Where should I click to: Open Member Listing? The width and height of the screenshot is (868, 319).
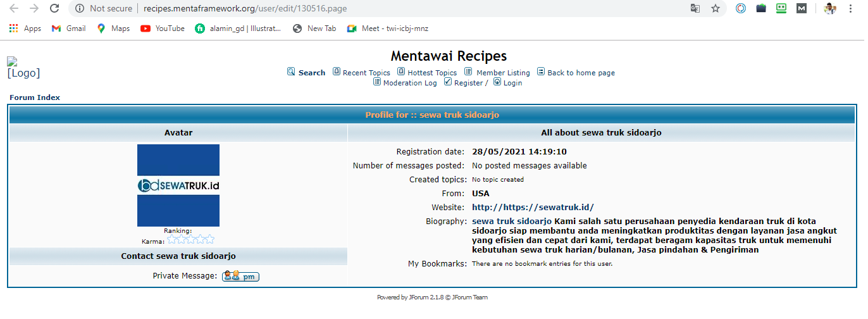[x=503, y=73]
